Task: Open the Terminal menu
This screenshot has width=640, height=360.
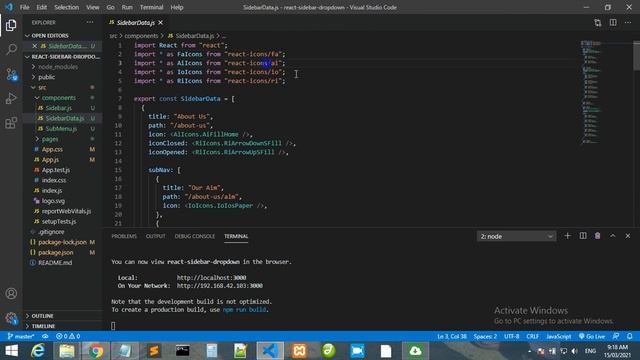Action: click(151, 7)
